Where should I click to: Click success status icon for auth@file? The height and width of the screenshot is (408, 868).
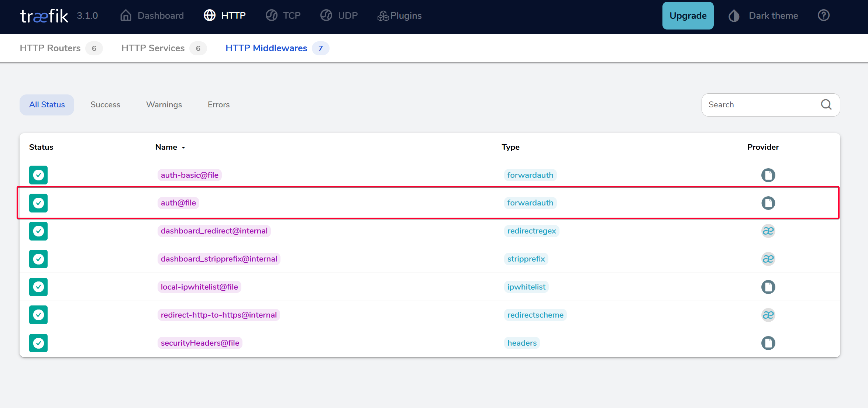coord(38,203)
